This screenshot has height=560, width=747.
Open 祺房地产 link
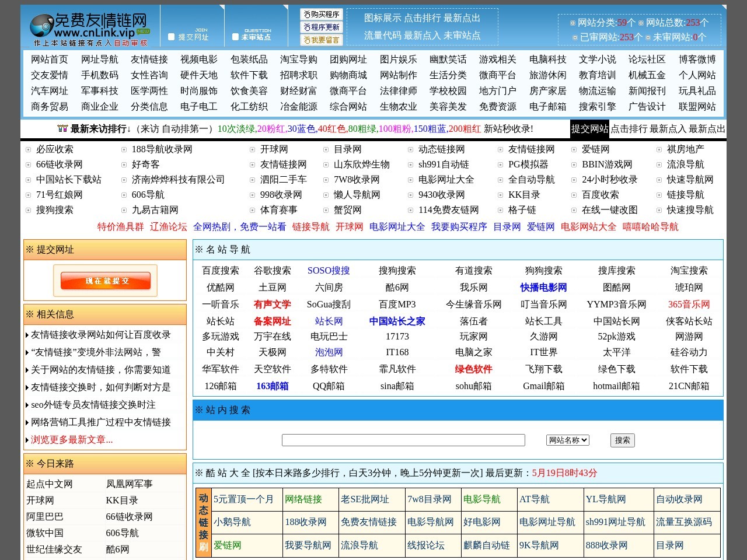686,149
